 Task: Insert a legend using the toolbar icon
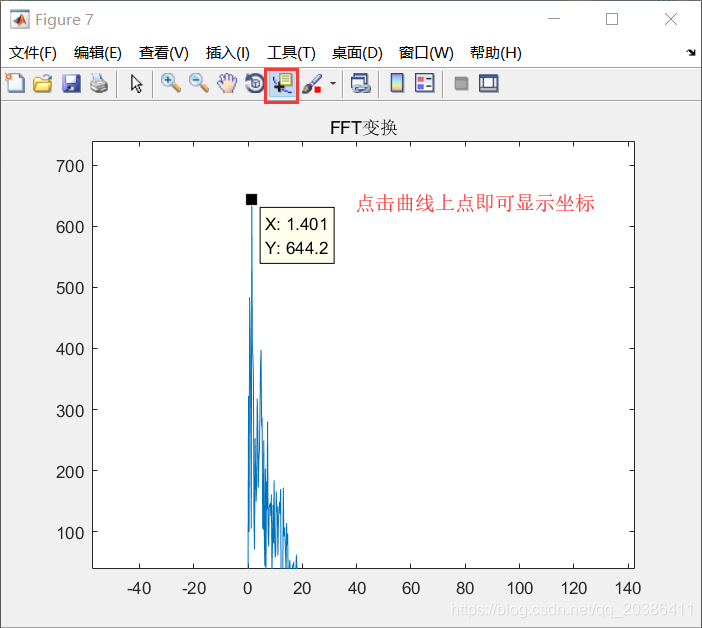pyautogui.click(x=424, y=83)
